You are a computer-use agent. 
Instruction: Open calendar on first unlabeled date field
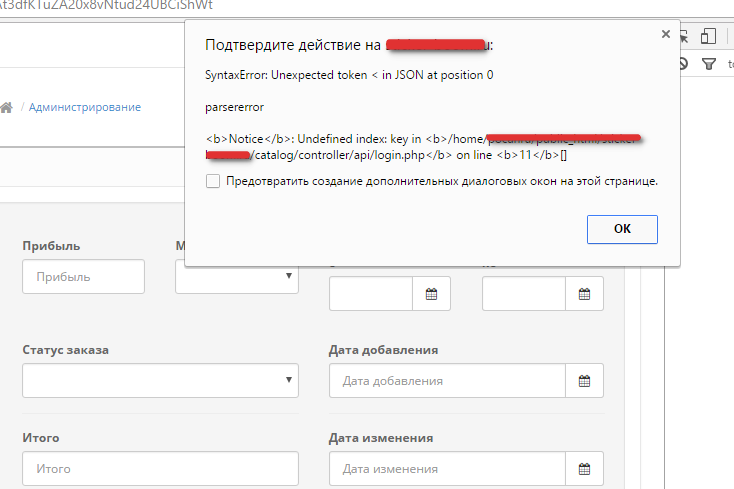point(431,294)
